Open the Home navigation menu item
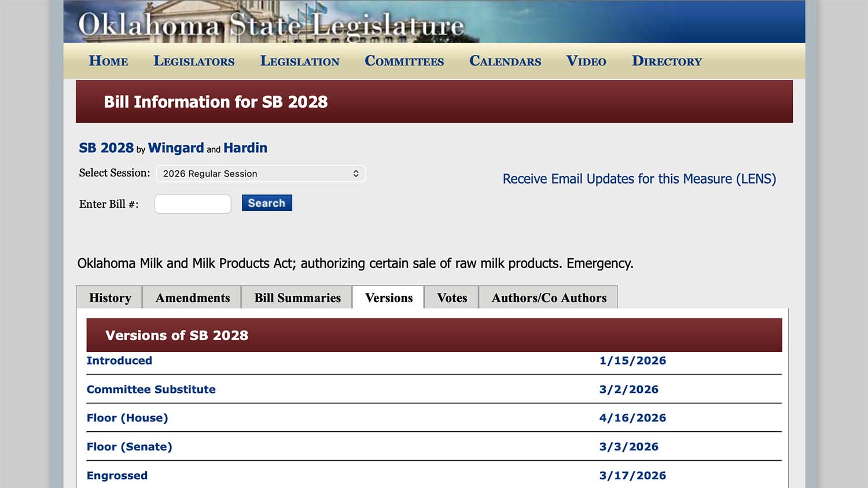Screen dimensions: 868x488 [108, 61]
